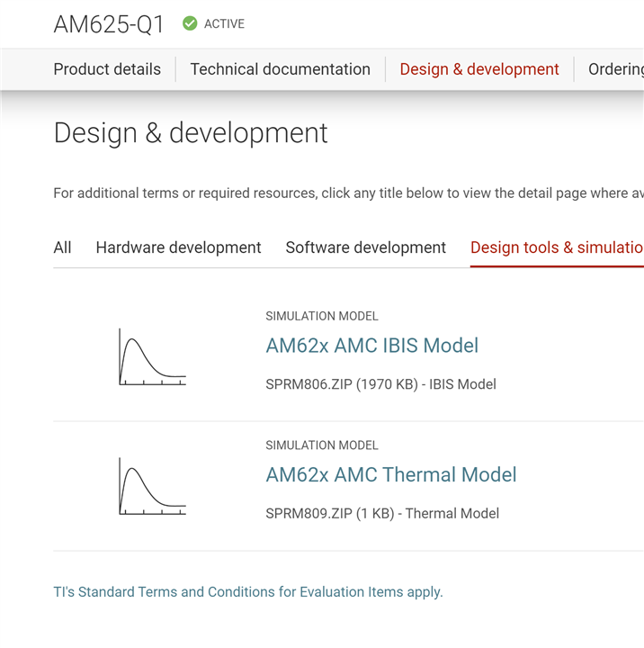Image resolution: width=644 pixels, height=648 pixels.
Task: Click the SPRM806.ZIP (1970 KB) file text
Action: pos(342,384)
